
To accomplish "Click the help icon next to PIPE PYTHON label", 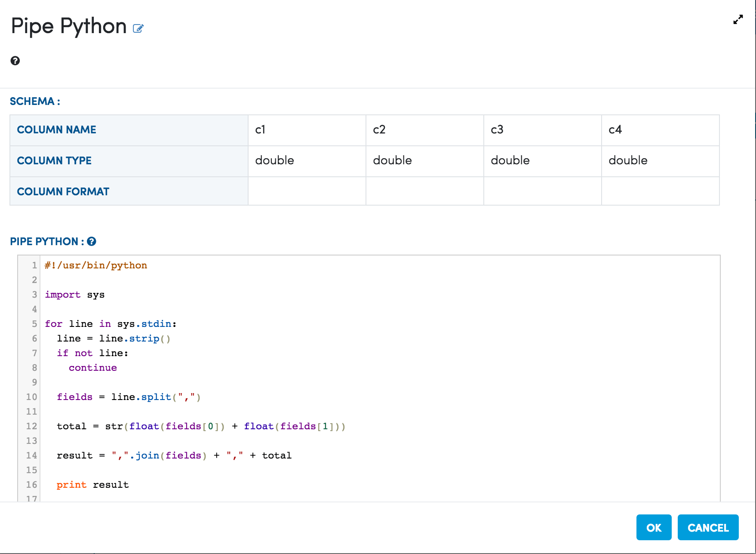I will point(92,241).
